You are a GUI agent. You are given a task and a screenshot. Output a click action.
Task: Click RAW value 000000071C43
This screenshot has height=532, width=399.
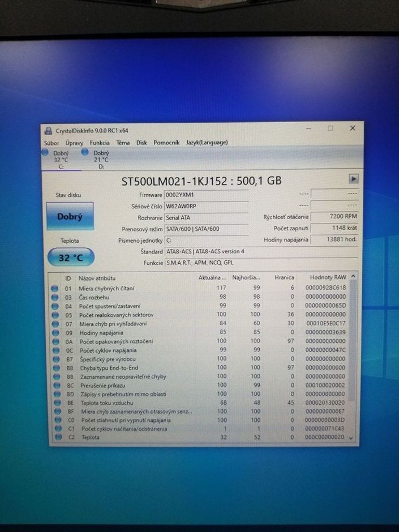coord(325,429)
